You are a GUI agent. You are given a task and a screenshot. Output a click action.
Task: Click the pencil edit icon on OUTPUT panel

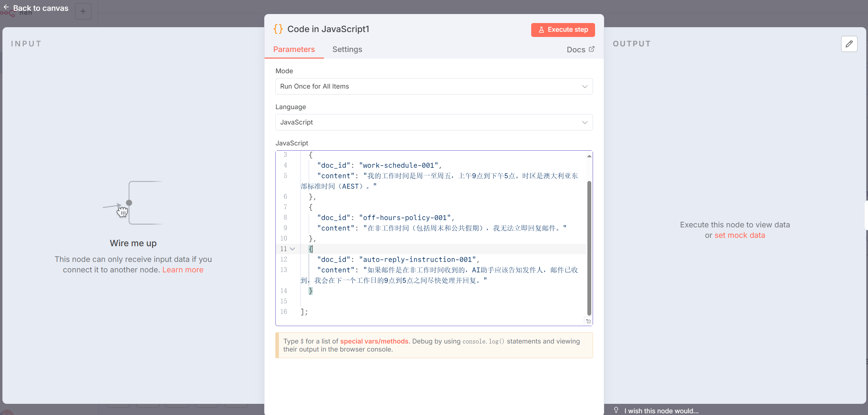pos(850,44)
